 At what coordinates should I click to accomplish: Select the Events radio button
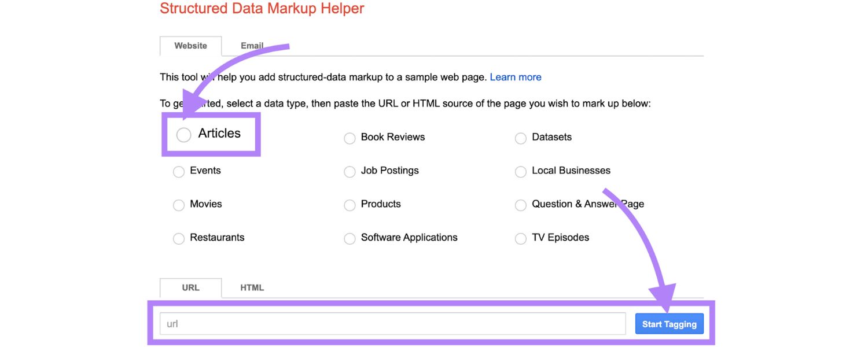click(x=178, y=171)
